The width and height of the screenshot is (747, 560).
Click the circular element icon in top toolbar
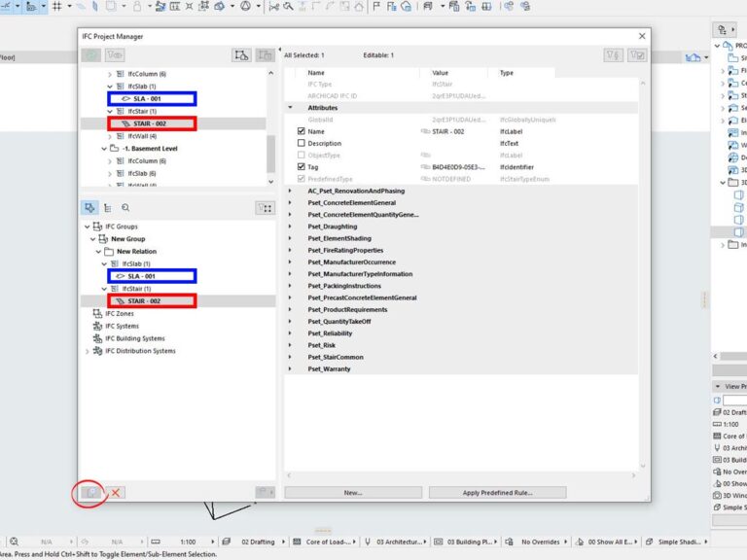(x=245, y=6)
